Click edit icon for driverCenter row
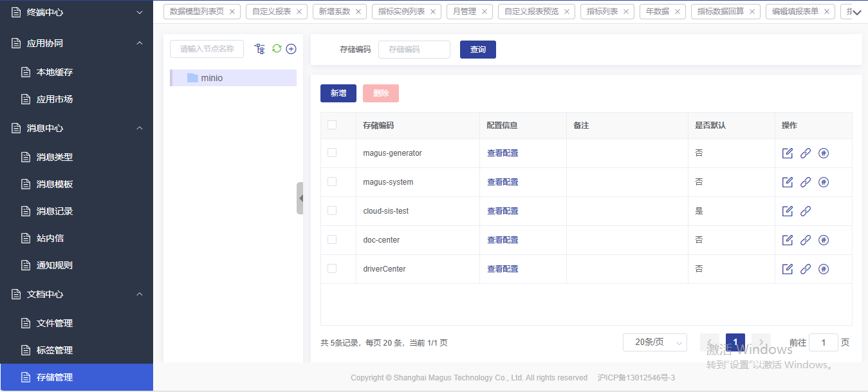The image size is (868, 392). [787, 269]
